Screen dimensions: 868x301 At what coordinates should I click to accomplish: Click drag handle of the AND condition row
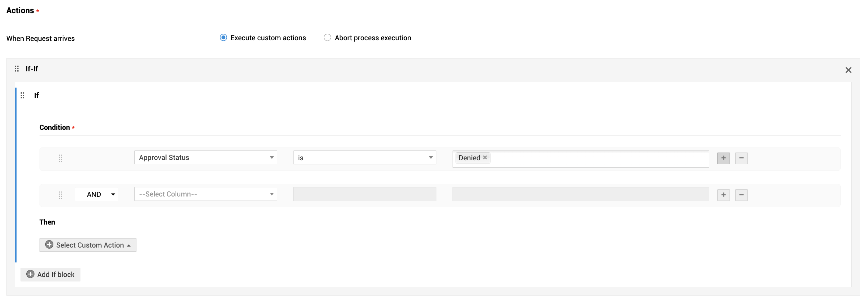(x=60, y=195)
